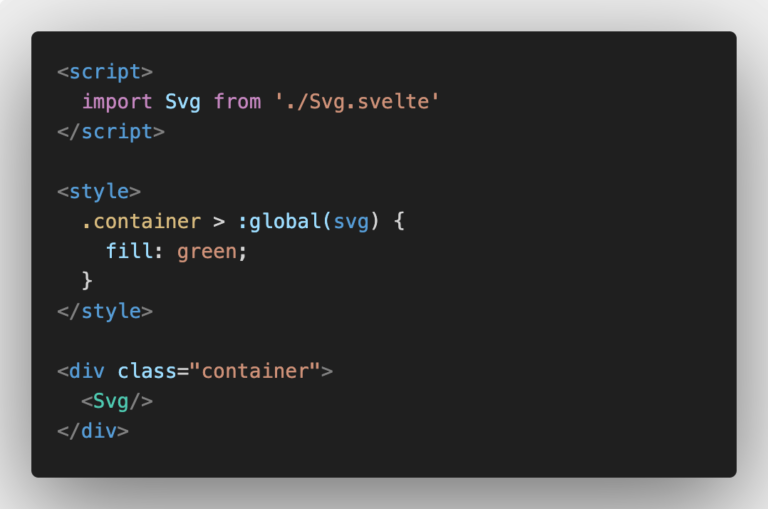This screenshot has width=768, height=509.
Task: Click the .container CSS selector
Action: point(141,221)
